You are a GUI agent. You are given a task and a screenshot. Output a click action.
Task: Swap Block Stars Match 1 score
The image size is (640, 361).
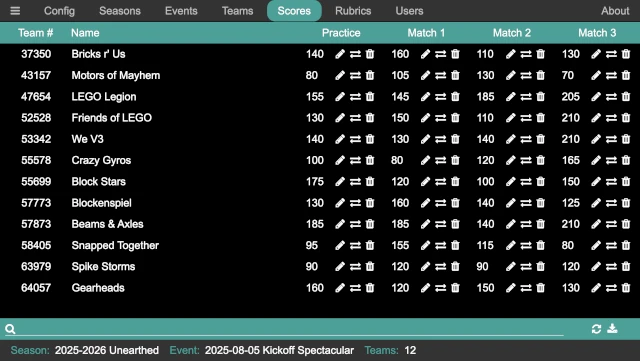(x=440, y=181)
